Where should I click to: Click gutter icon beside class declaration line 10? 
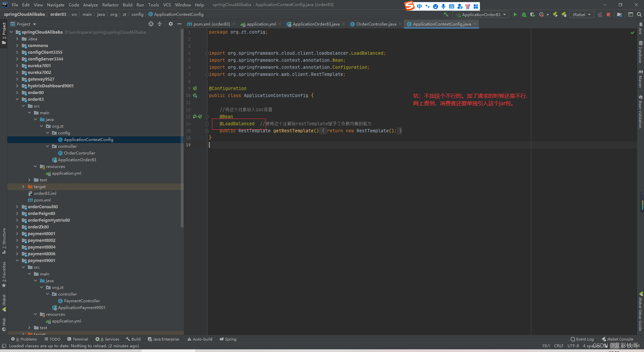tap(195, 95)
